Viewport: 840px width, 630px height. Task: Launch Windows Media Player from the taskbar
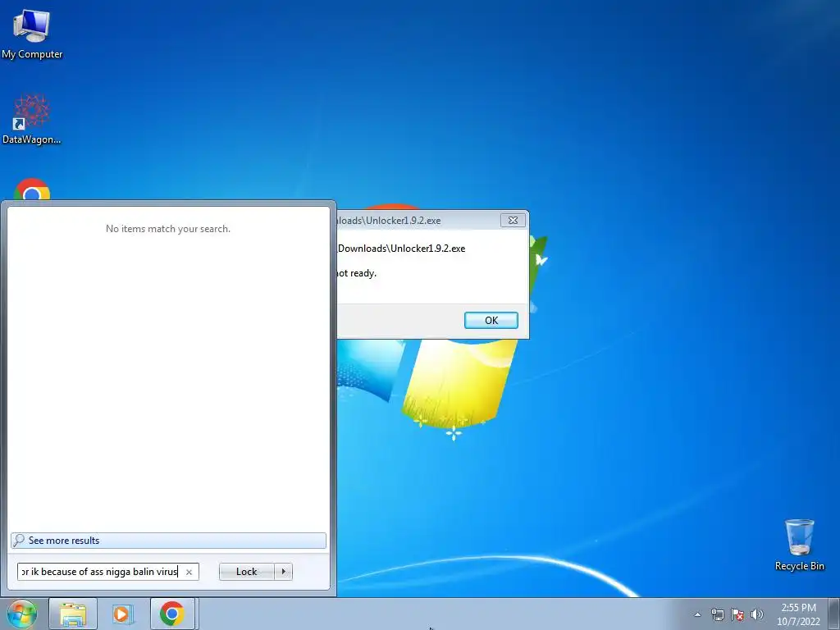coord(122,614)
